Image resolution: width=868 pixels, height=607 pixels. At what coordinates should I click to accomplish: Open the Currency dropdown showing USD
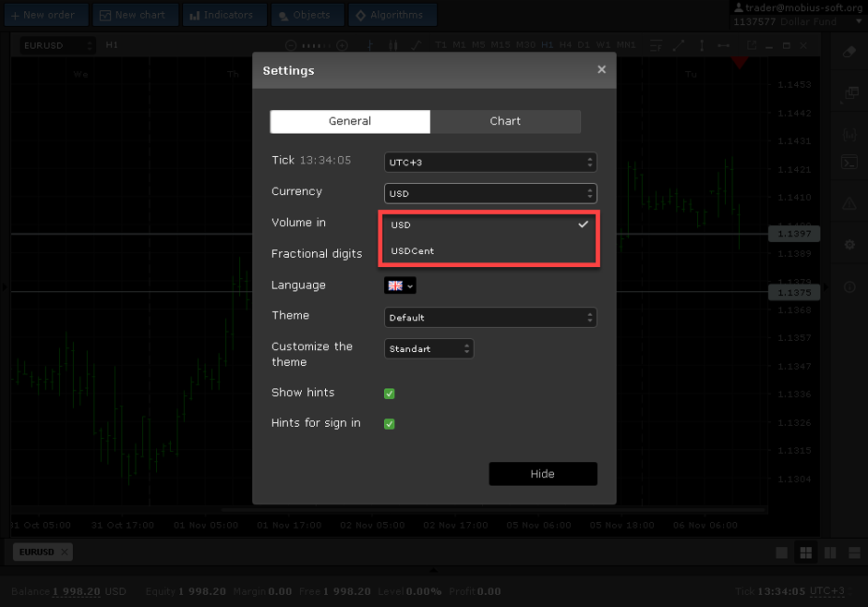(490, 193)
